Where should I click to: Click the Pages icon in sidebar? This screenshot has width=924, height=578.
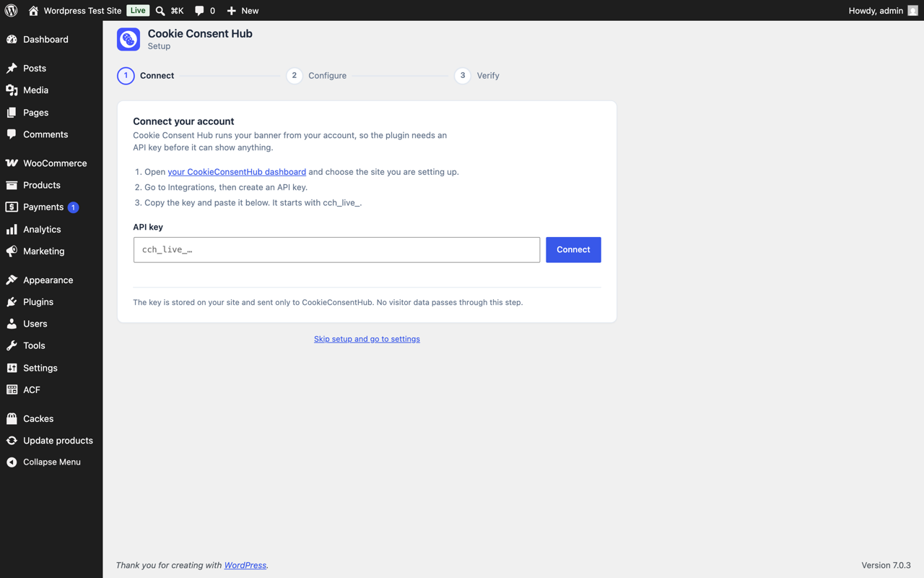[x=12, y=113]
